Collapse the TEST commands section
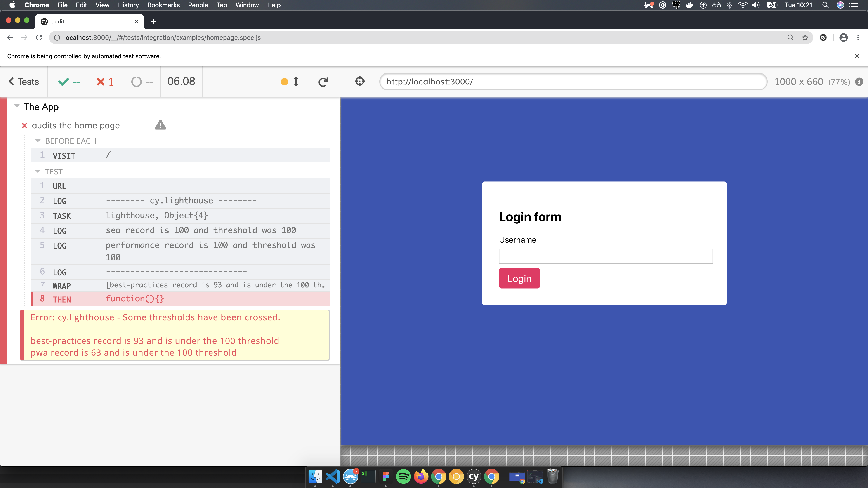This screenshot has height=488, width=868. point(38,171)
